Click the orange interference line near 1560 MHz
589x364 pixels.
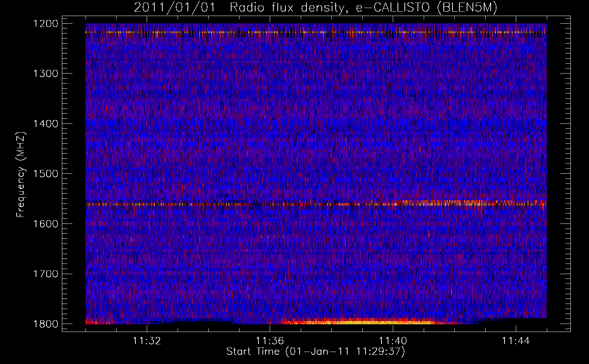316,204
